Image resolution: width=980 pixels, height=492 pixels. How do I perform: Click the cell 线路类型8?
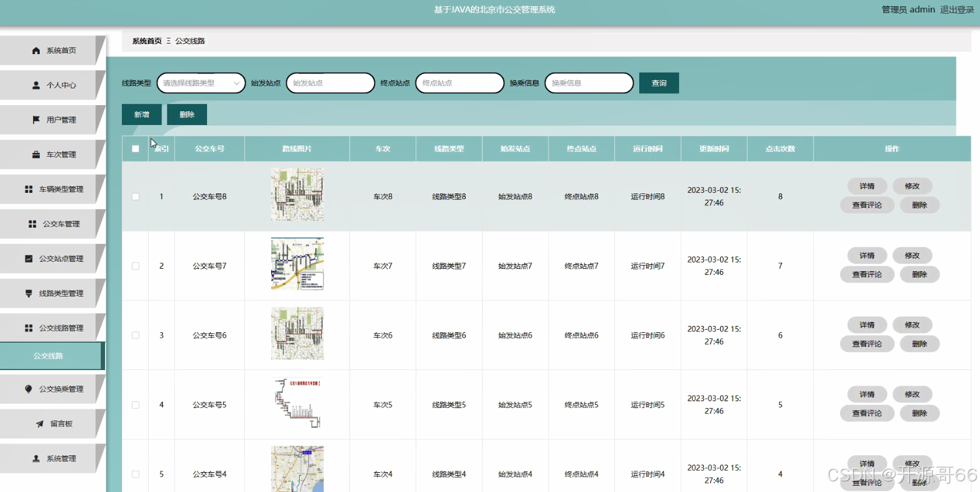pos(449,197)
